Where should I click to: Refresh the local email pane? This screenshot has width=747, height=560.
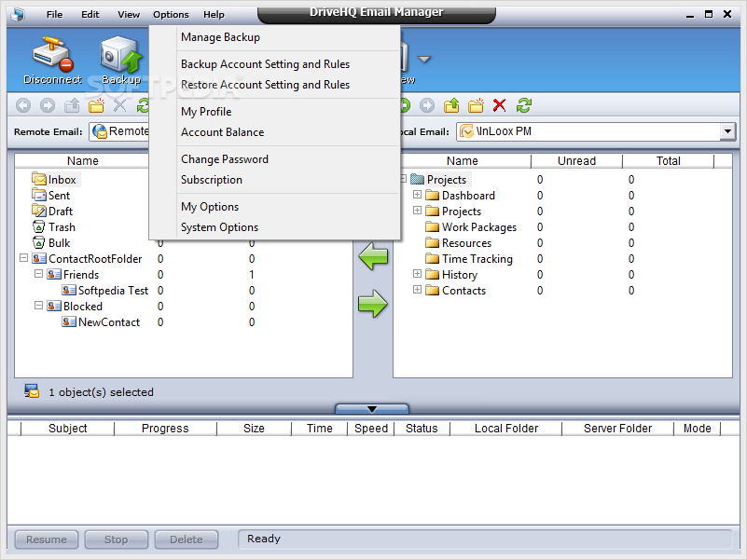(x=524, y=105)
